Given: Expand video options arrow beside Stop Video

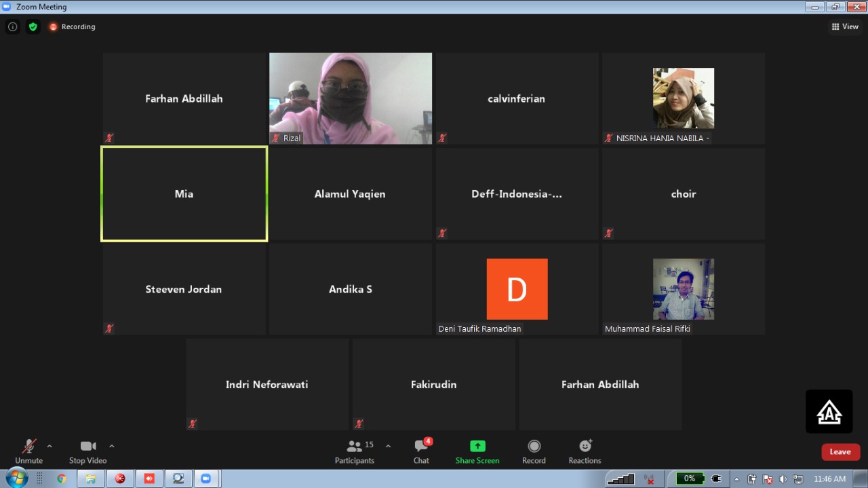Looking at the screenshot, I should pos(112,446).
